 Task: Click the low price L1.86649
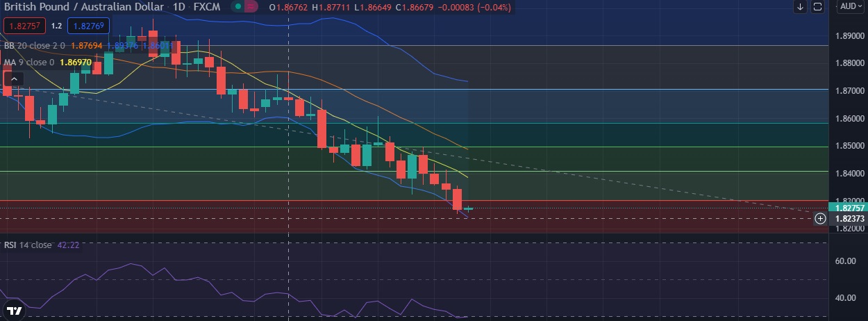pyautogui.click(x=372, y=7)
